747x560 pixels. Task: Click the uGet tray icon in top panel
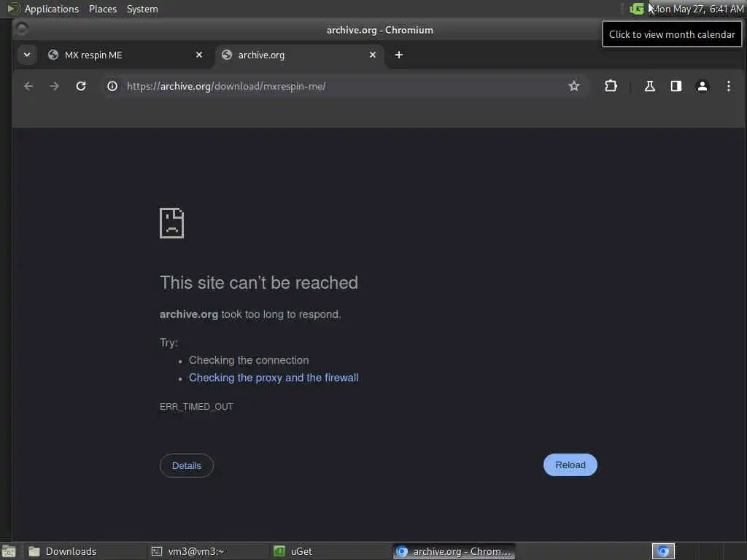pyautogui.click(x=636, y=9)
